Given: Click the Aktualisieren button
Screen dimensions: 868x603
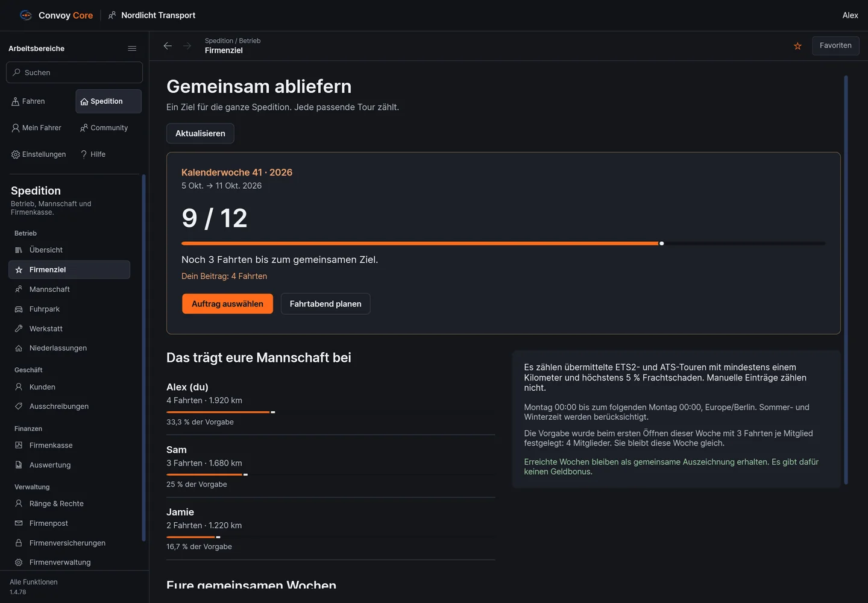Looking at the screenshot, I should pos(200,133).
